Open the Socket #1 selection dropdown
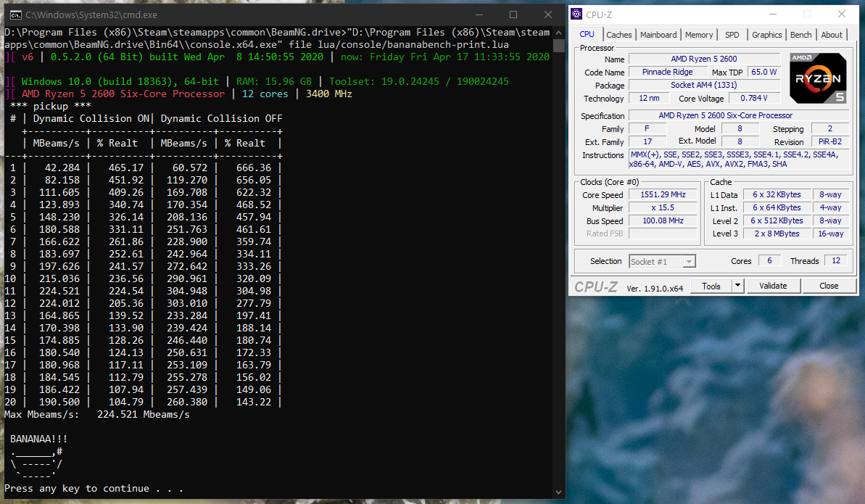Screen dimensions: 865x504 pos(663,261)
